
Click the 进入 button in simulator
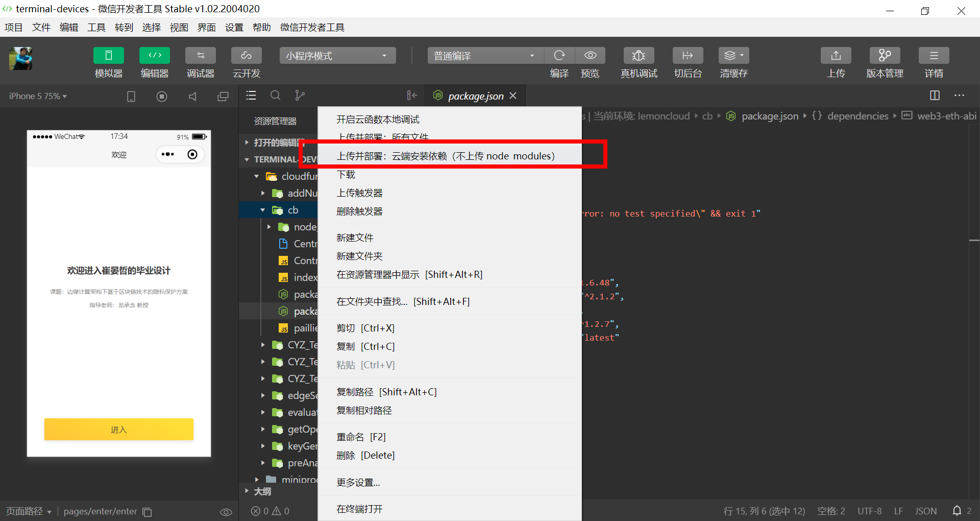[119, 430]
